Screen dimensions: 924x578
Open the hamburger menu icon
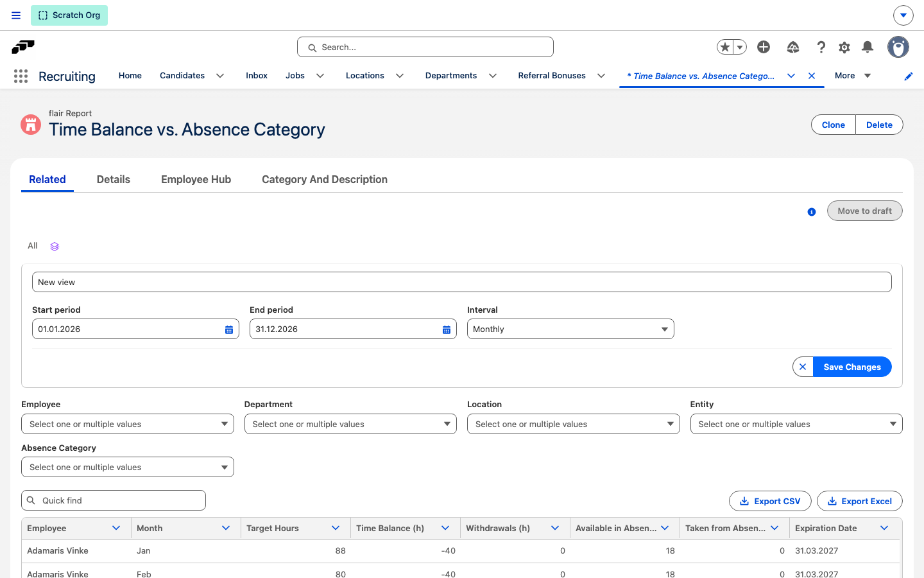pyautogui.click(x=16, y=15)
